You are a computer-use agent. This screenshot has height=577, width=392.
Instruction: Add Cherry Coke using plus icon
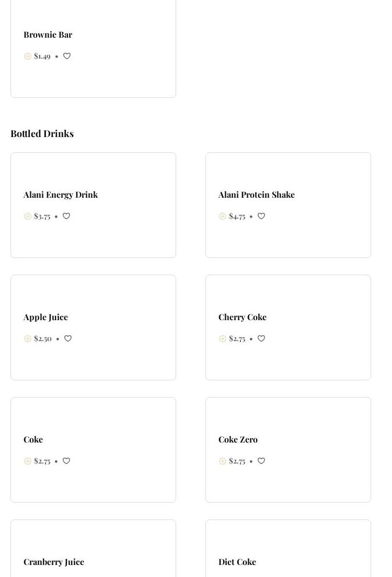coord(223,339)
